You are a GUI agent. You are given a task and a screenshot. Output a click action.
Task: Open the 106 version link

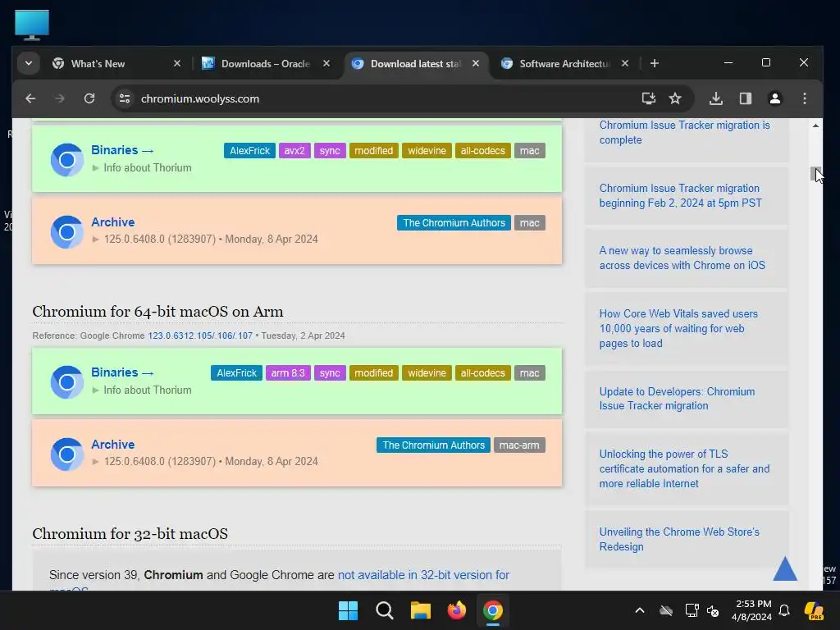224,336
